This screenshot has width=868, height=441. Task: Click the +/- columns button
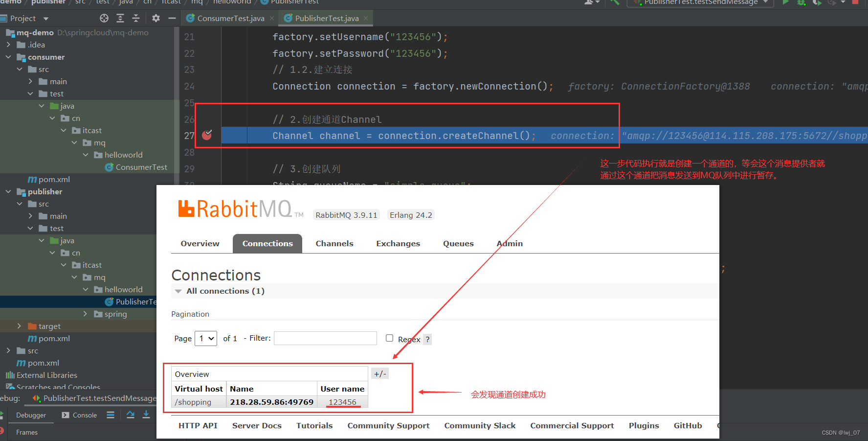379,373
